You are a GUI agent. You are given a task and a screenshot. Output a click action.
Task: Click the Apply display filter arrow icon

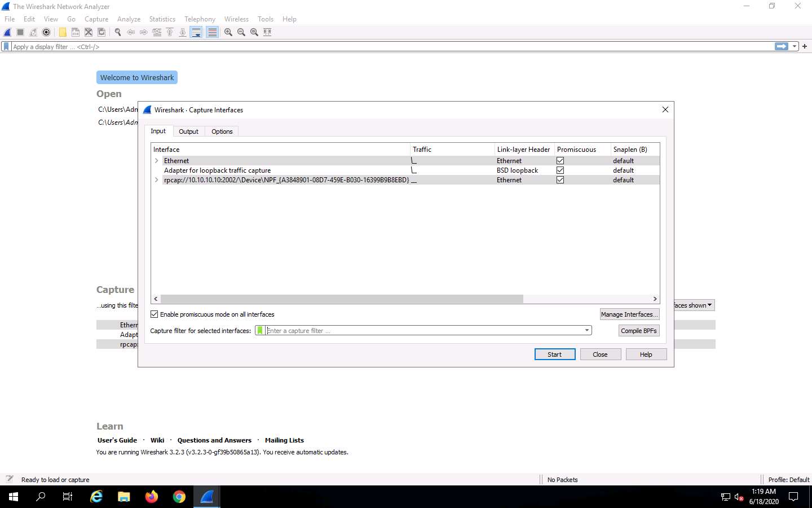782,46
